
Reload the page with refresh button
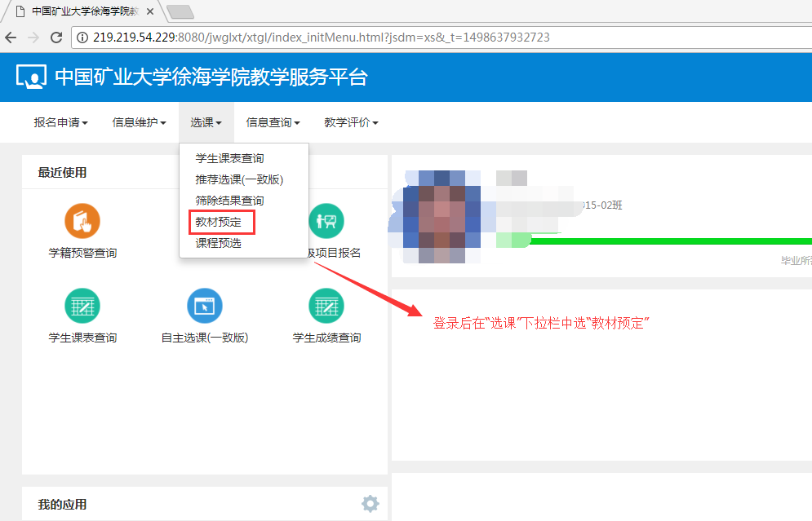click(x=56, y=38)
